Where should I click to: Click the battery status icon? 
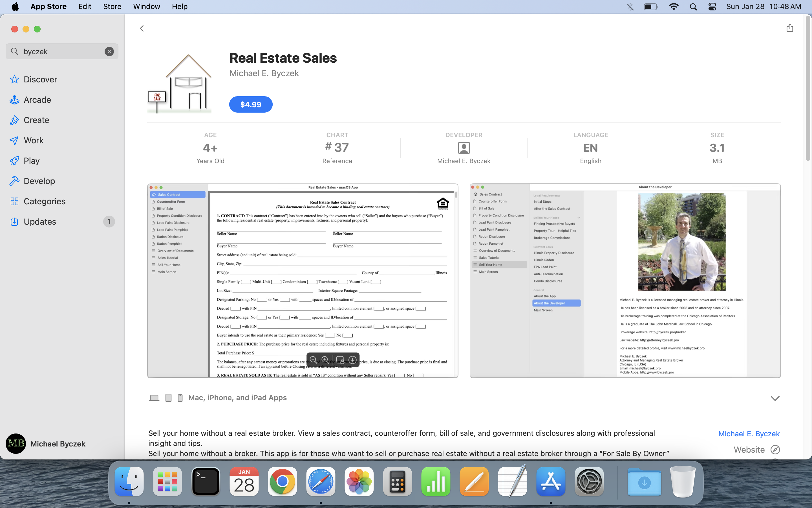[651, 6]
